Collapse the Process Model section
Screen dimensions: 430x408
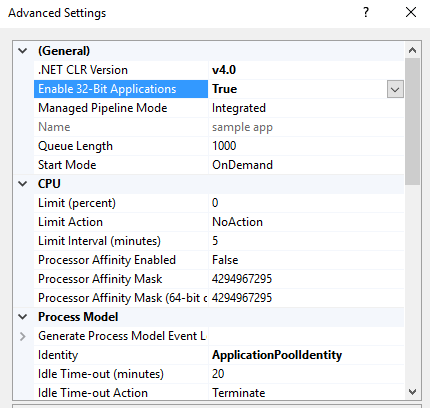point(23,317)
